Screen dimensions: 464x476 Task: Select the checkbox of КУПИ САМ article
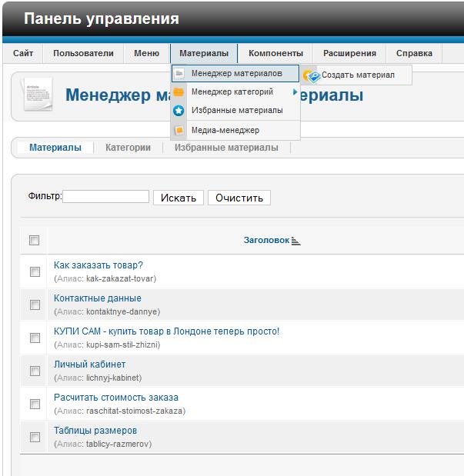click(35, 338)
